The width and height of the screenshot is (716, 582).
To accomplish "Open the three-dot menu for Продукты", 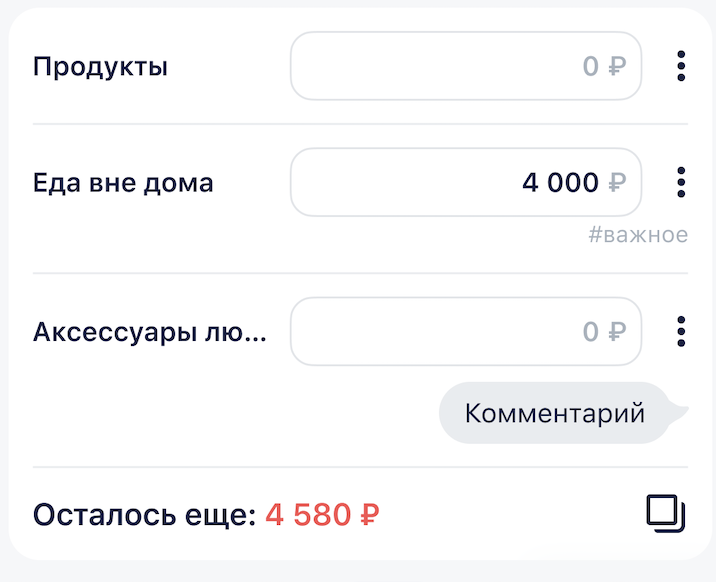I will point(681,67).
